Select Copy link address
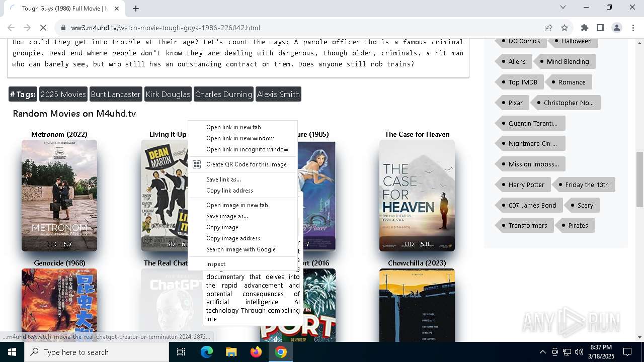Screen dimensions: 644x362 point(243,191)
